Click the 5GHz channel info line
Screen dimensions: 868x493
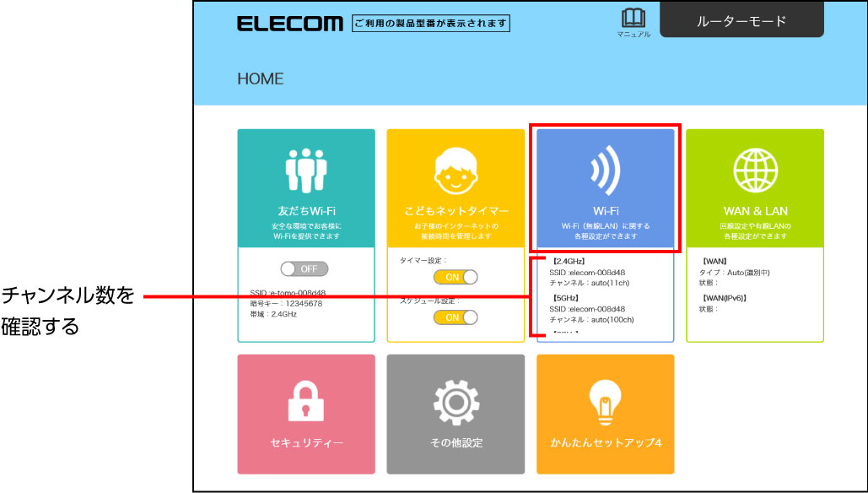(x=591, y=320)
